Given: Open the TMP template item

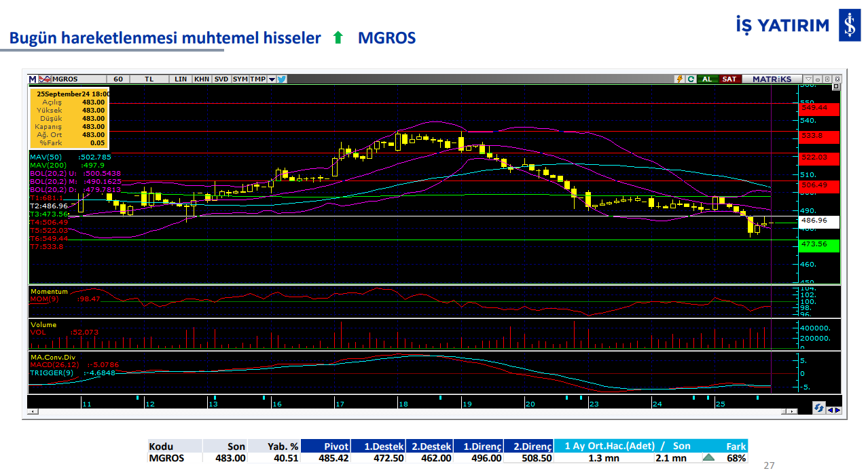Looking at the screenshot, I should (x=257, y=79).
